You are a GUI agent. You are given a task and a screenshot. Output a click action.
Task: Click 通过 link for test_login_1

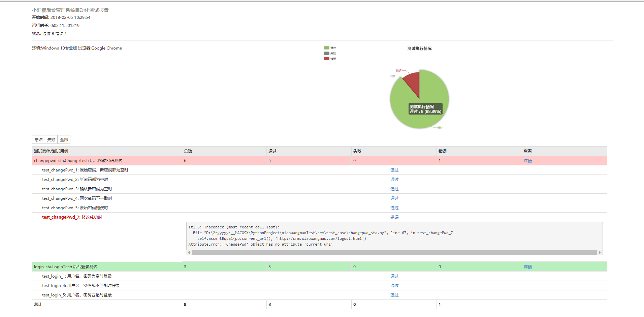394,276
